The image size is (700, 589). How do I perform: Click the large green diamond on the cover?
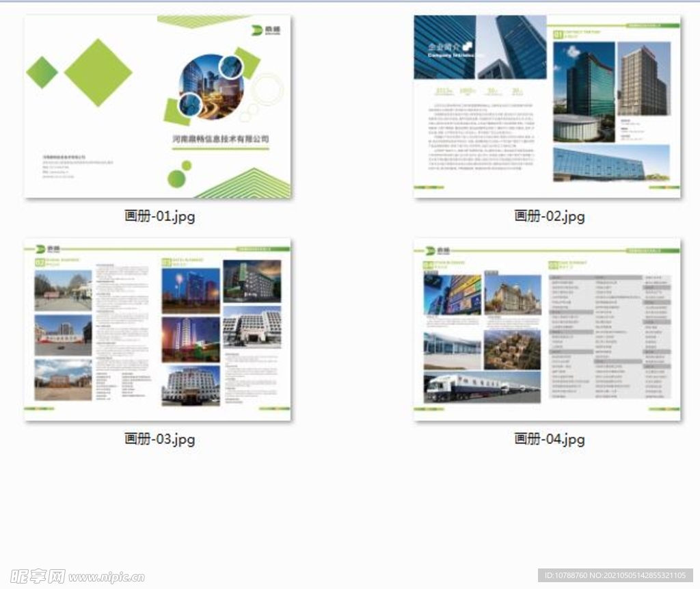98,73
